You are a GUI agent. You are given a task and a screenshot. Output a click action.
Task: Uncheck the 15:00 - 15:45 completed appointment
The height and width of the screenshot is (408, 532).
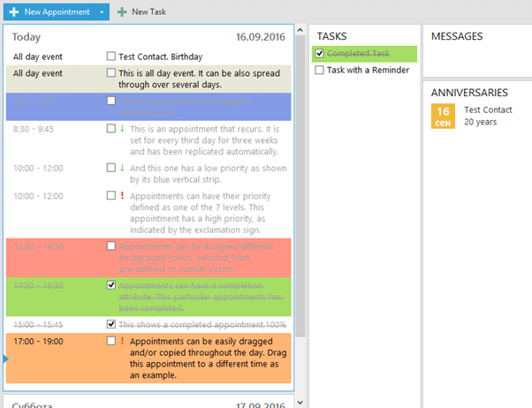(111, 324)
